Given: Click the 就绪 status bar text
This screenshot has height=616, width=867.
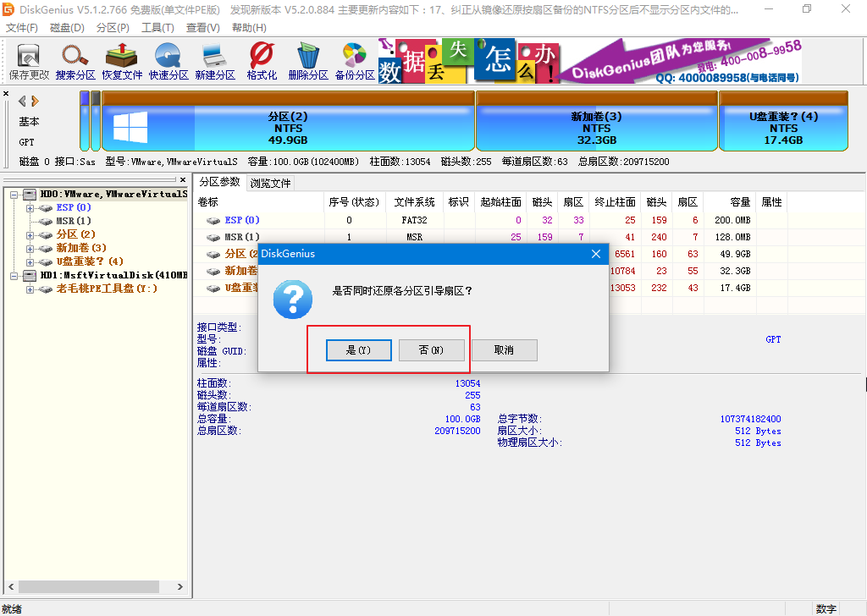Looking at the screenshot, I should coord(12,609).
